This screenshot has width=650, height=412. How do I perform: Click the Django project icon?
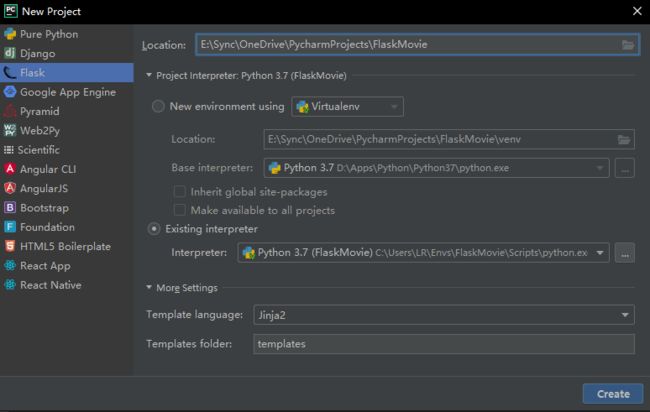tap(10, 53)
